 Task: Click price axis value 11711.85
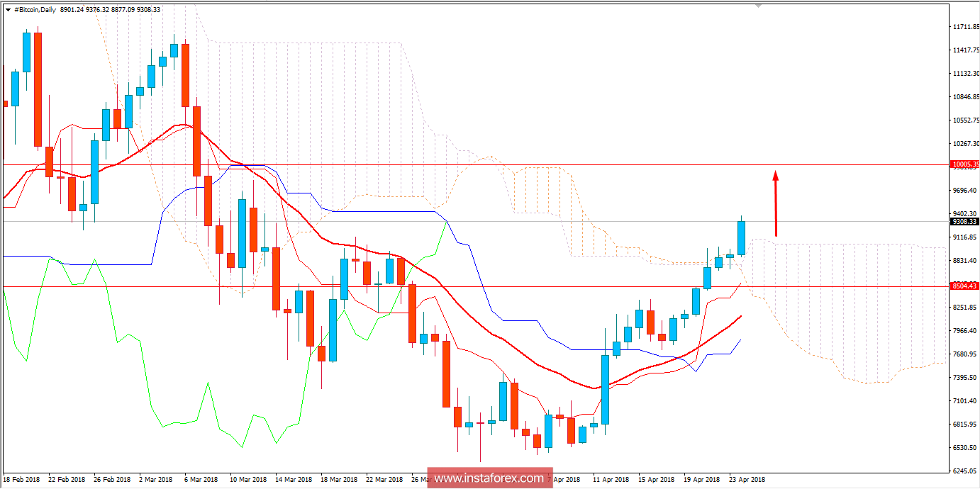(967, 27)
